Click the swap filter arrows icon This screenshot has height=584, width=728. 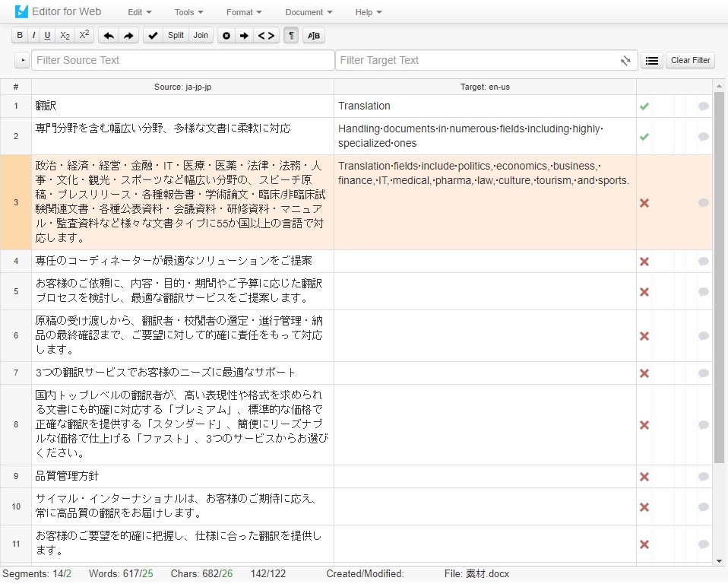pos(625,60)
